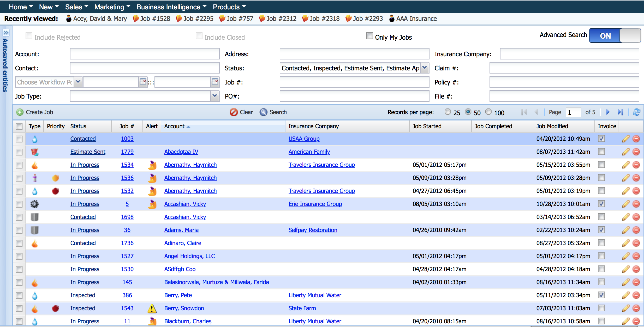
Task: Select 100 records per page
Action: (x=488, y=112)
